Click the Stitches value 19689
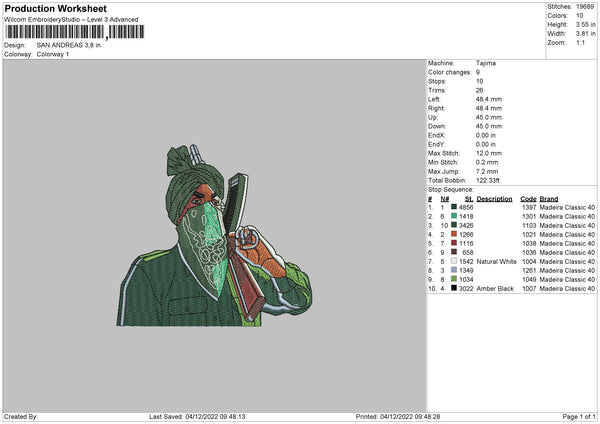This screenshot has height=424, width=600. pyautogui.click(x=585, y=7)
